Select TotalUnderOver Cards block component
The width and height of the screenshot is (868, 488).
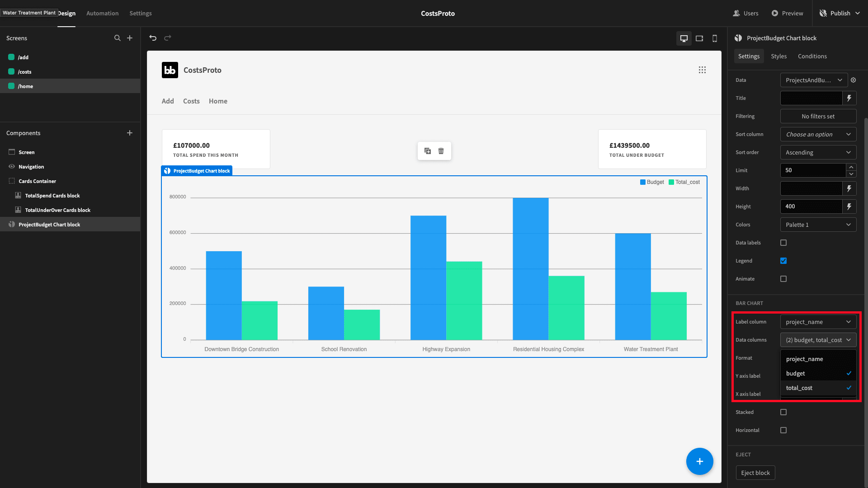(x=70, y=210)
